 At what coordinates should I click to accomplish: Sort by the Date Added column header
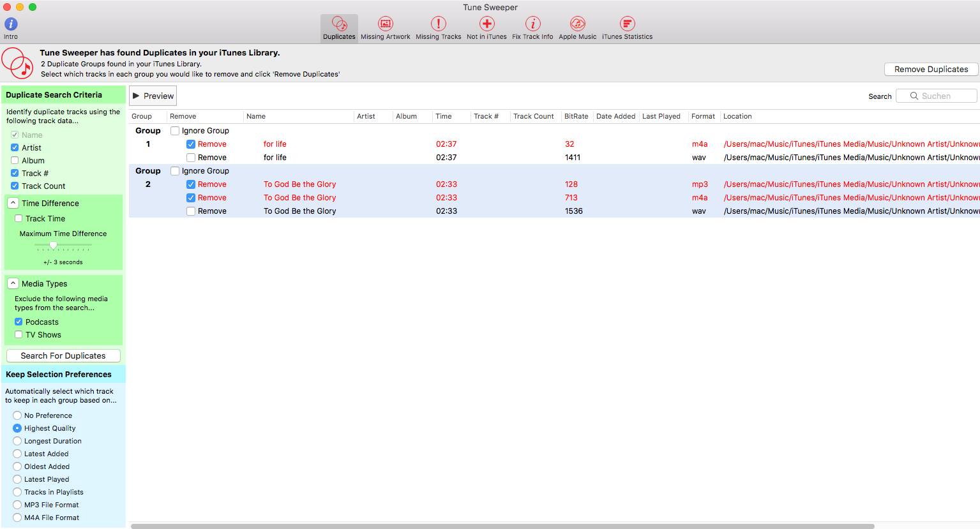point(615,116)
